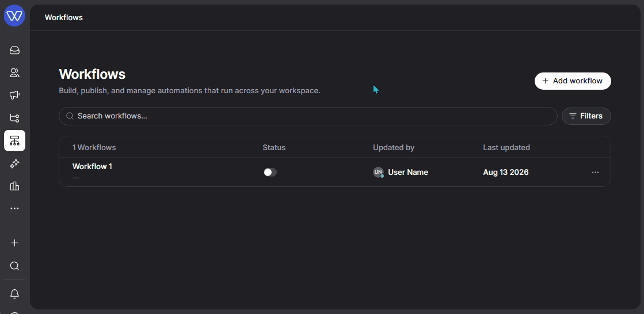Screen dimensions: 644x314
Task: Click the Last updated column header
Action: point(506,147)
